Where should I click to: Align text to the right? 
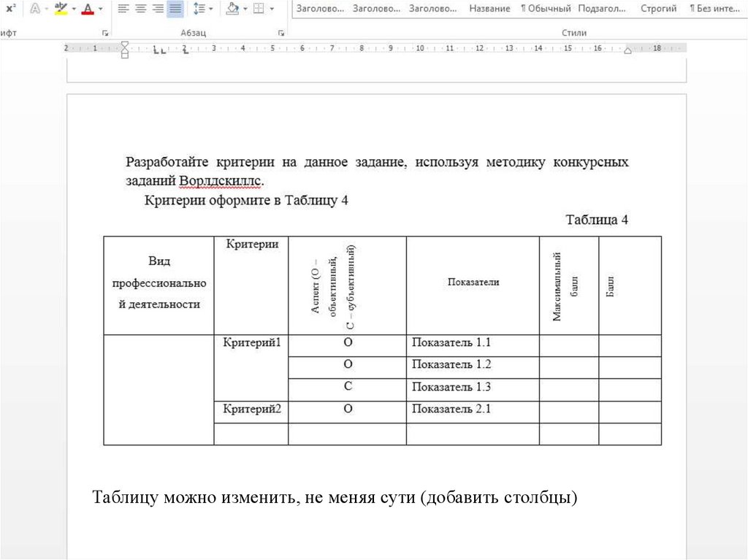pyautogui.click(x=158, y=8)
